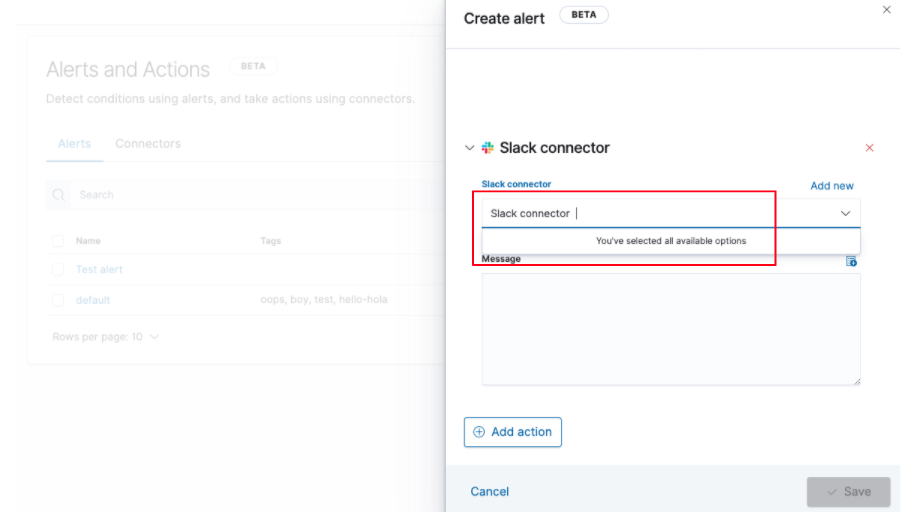914x512 pixels.
Task: Open the Rows per page dropdown
Action: [x=106, y=336]
